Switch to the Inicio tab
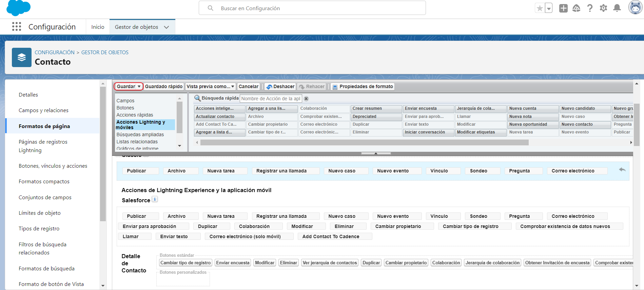Viewport: 644px width, 290px height. (x=98, y=27)
